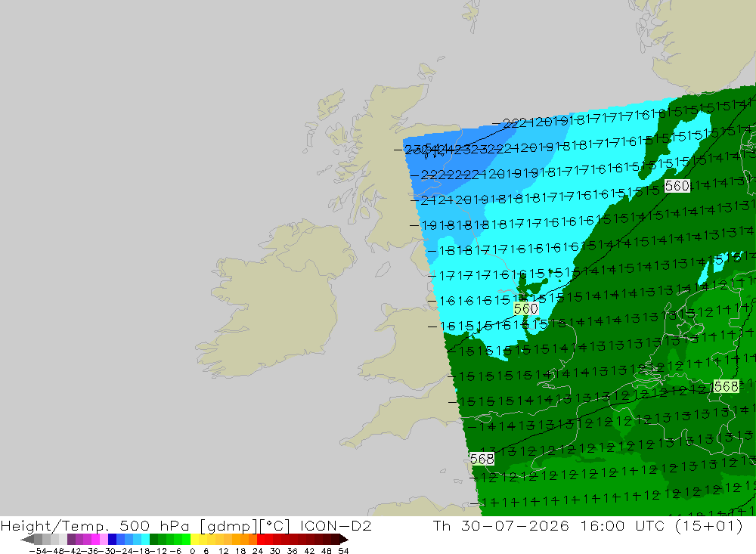756x554 pixels.
Task: Click the gray left arrow end of the color legend
Action: [27, 540]
